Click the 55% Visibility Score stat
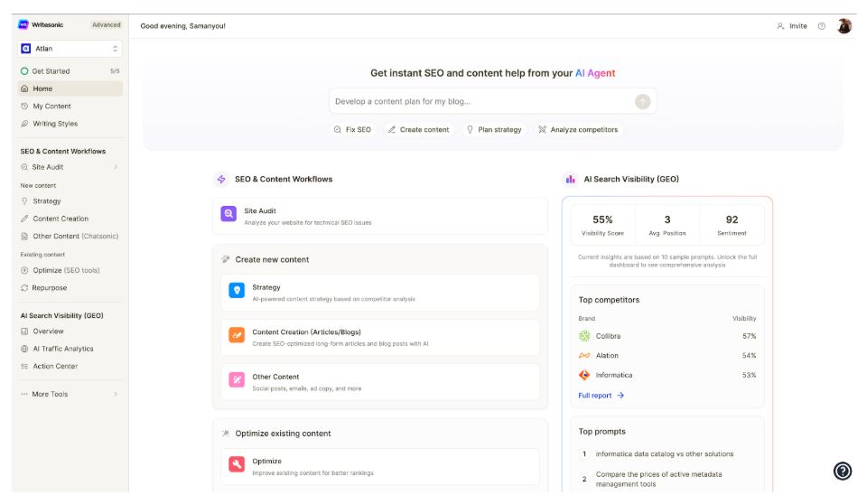Screen dimensions: 867x504 click(x=602, y=225)
